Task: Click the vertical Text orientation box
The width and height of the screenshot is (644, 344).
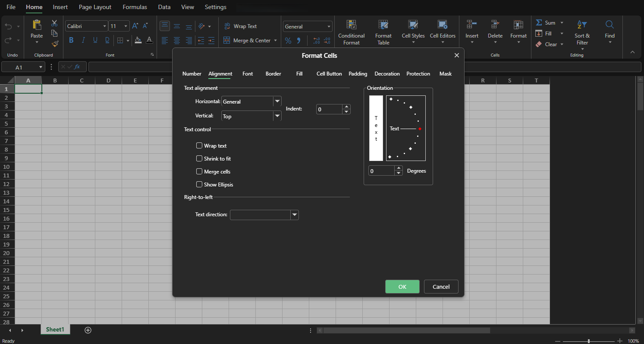Action: point(376,128)
